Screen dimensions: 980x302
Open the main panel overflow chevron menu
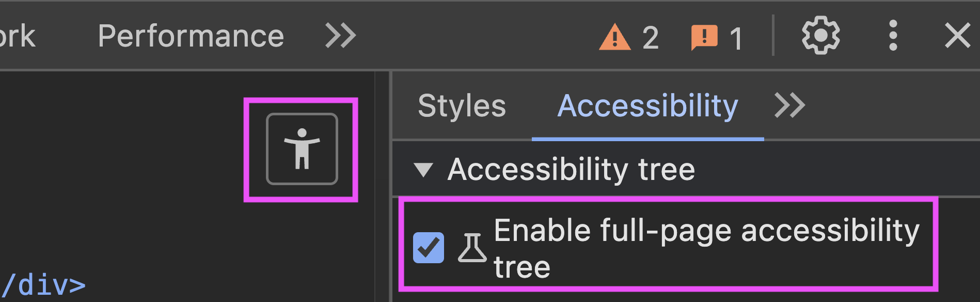tap(340, 35)
